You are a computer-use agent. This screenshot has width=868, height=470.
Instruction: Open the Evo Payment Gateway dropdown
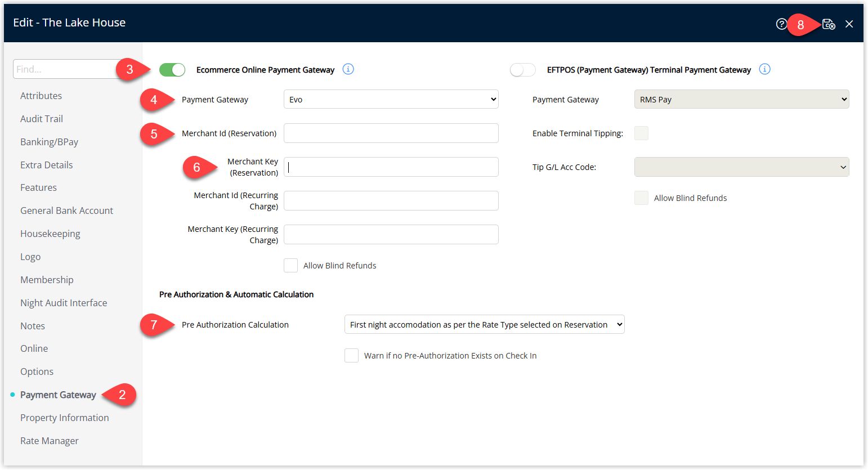391,100
